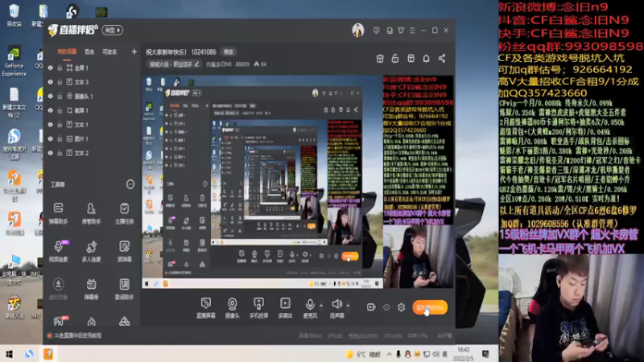The height and width of the screenshot is (362, 644).
Task: Click the taskbar volume icon
Action: coord(436,354)
